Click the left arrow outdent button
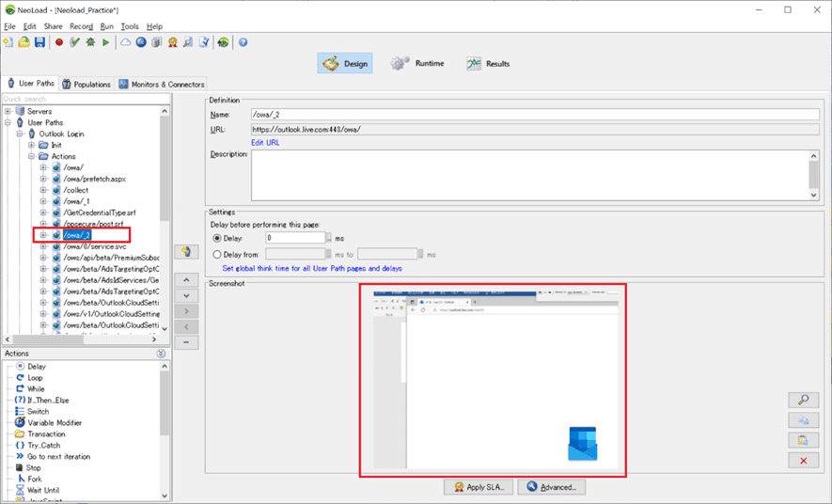 pos(186,327)
